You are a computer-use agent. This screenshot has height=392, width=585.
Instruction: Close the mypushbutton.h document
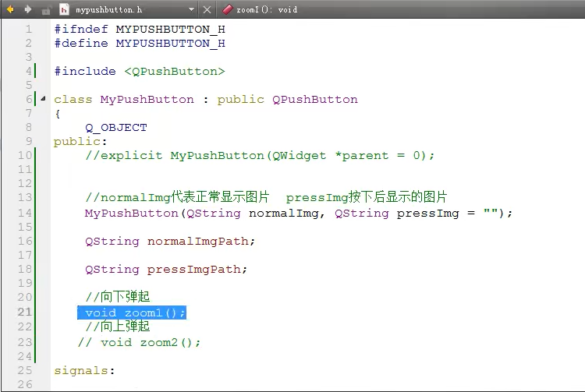coord(207,9)
